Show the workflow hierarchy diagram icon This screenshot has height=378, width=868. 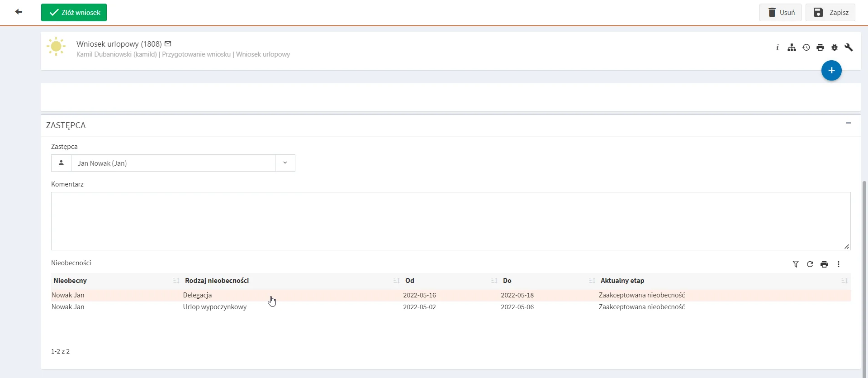[792, 48]
